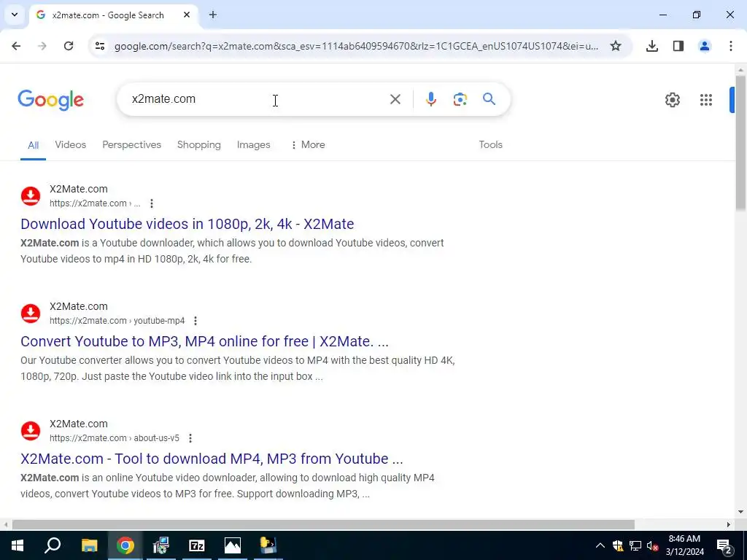Click the vertical scrollbar thumb
The width and height of the screenshot is (747, 560).
pyautogui.click(x=740, y=143)
